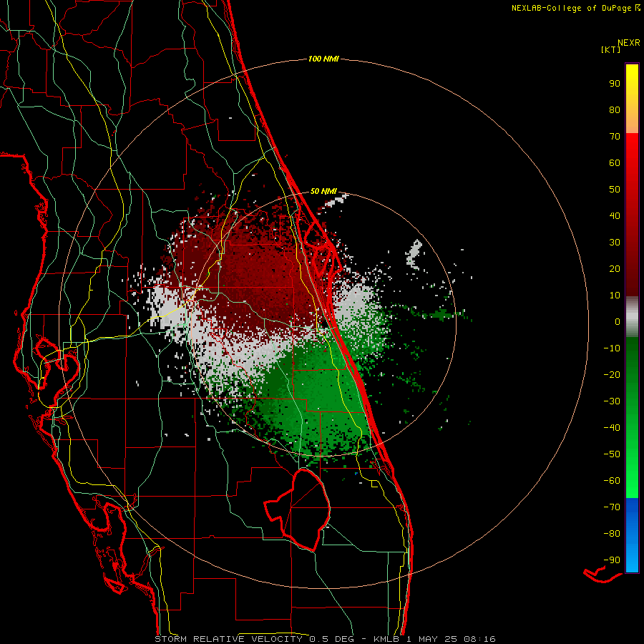
Task: Click the positive '70' scale value
Action: click(x=615, y=137)
